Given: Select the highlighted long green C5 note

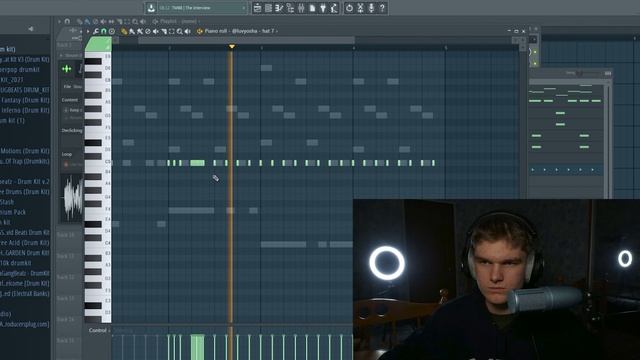Looking at the screenshot, I should point(198,163).
